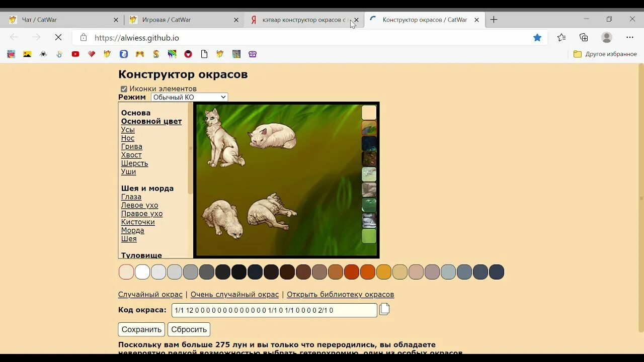Open the user profile avatar
The width and height of the screenshot is (644, 362).
(x=607, y=38)
